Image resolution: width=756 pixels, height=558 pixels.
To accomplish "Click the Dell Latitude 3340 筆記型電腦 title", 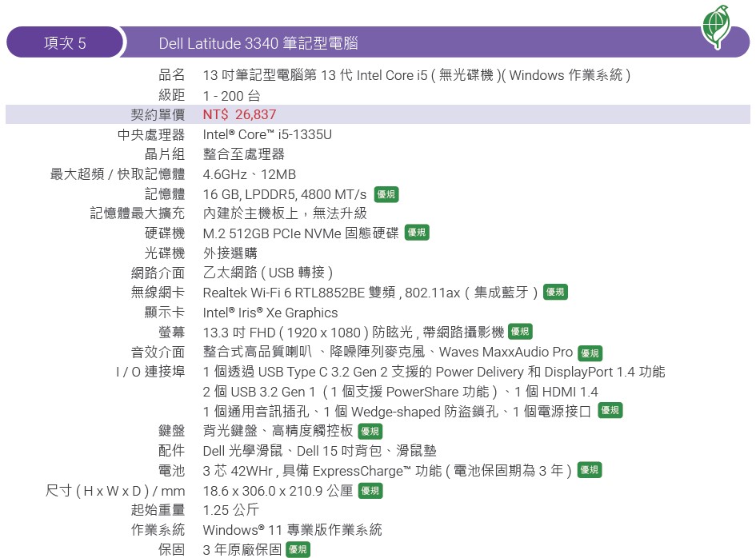I will pos(258,43).
